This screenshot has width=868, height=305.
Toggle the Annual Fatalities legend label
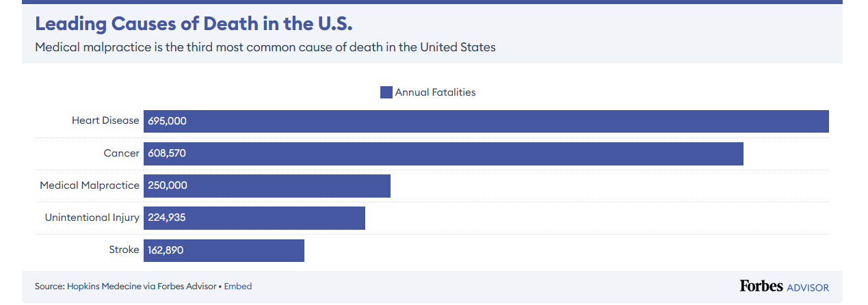(x=435, y=92)
